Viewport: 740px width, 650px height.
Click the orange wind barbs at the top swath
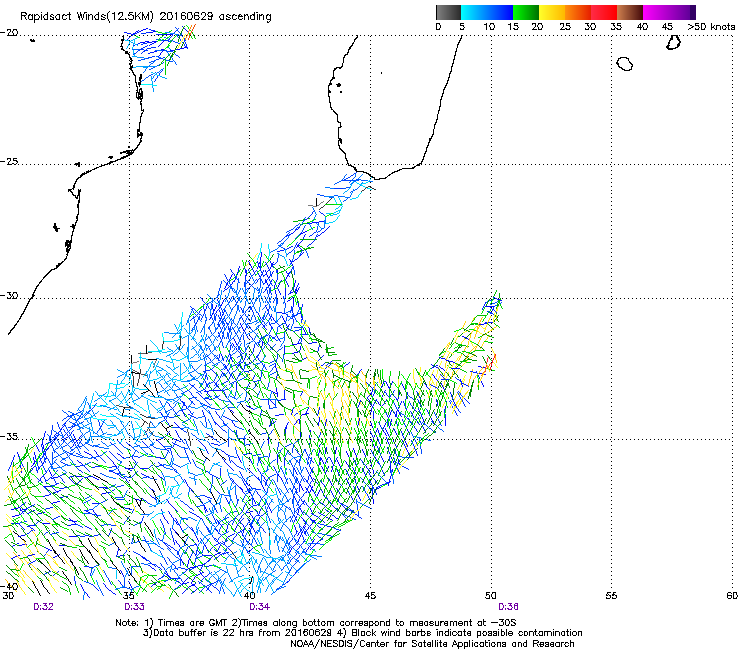click(190, 32)
